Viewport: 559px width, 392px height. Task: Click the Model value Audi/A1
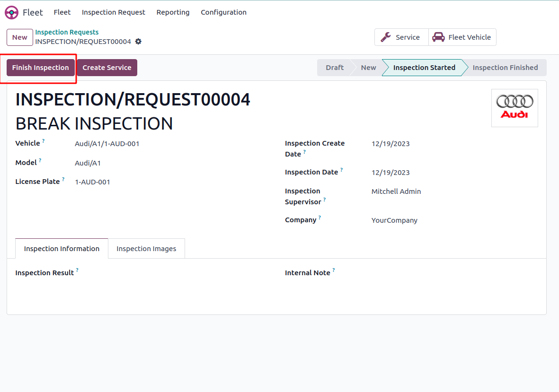[88, 163]
